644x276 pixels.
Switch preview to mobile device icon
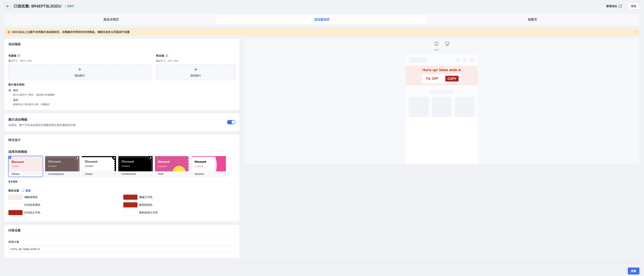pyautogui.click(x=436, y=44)
